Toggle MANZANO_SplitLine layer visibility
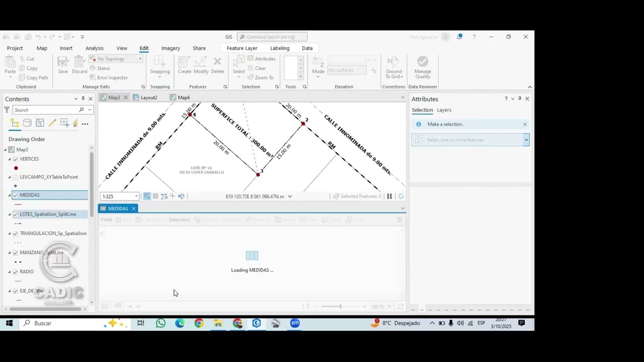 [15, 252]
